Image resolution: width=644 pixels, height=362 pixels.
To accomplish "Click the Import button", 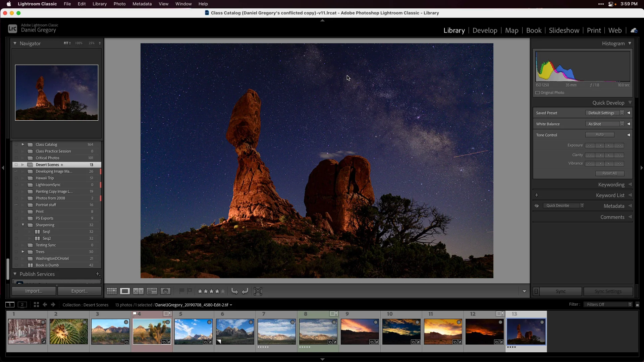I will pyautogui.click(x=34, y=291).
